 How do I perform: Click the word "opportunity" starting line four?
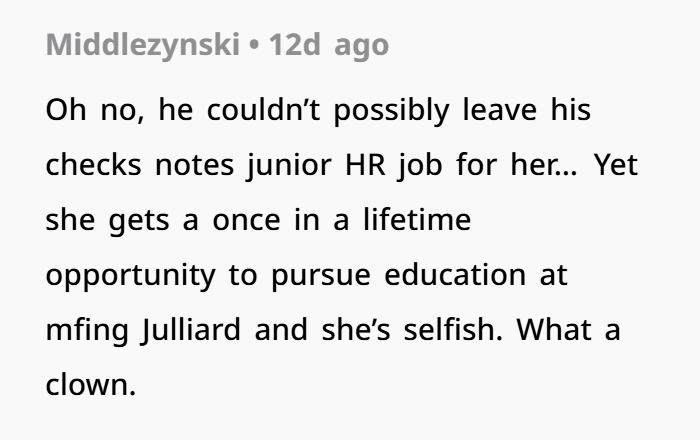click(132, 274)
